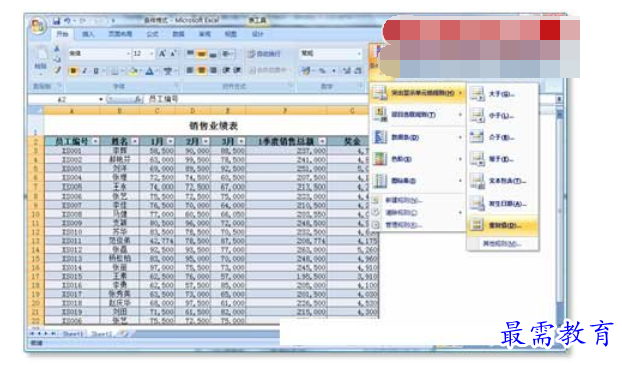Screen dimensions: 622x365
Task: Switch to the 开始 ribbon tab
Action: [62, 34]
